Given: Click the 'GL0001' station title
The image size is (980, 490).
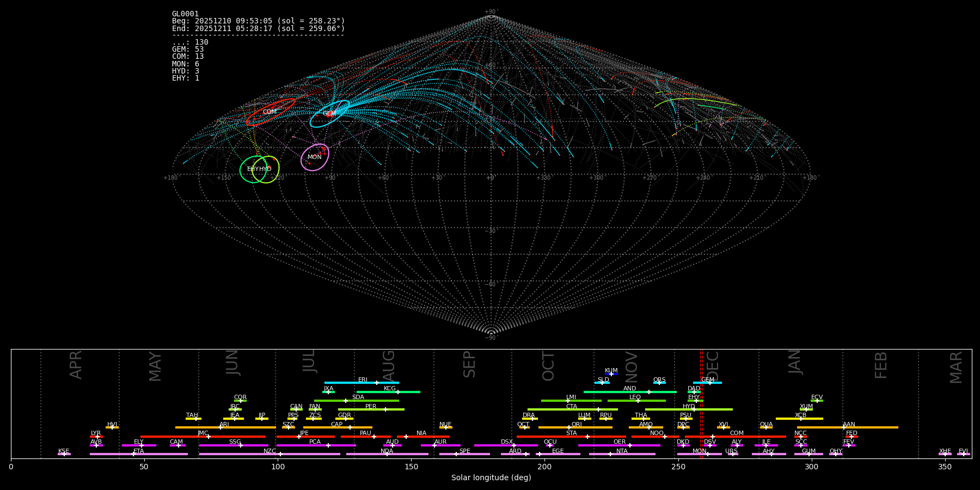Looking at the screenshot, I should click(186, 14).
